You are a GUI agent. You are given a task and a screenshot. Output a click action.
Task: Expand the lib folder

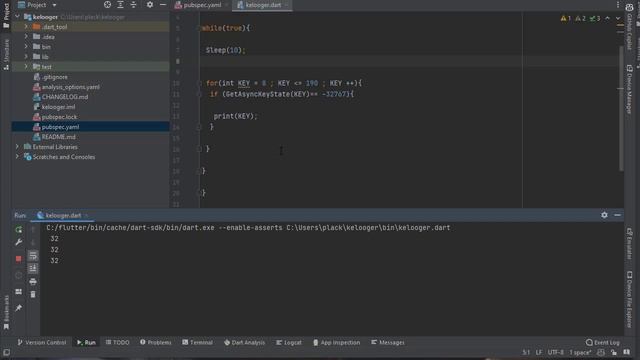[x=26, y=56]
